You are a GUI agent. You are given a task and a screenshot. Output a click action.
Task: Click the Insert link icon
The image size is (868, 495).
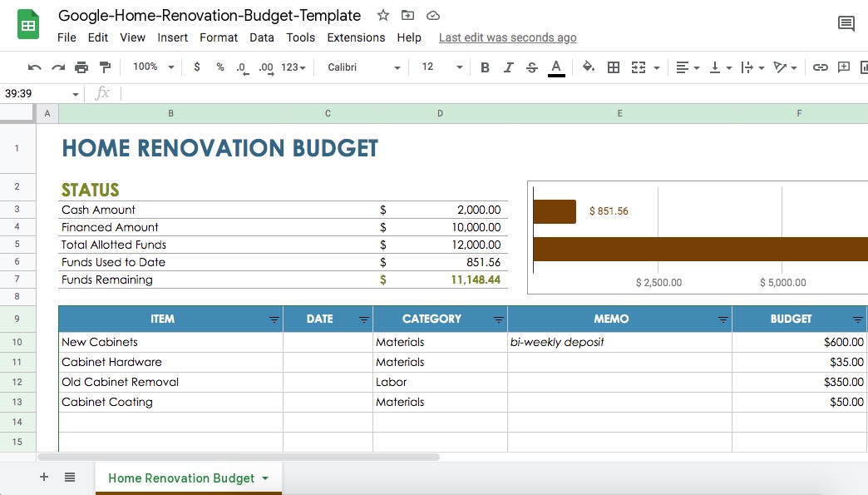click(820, 67)
